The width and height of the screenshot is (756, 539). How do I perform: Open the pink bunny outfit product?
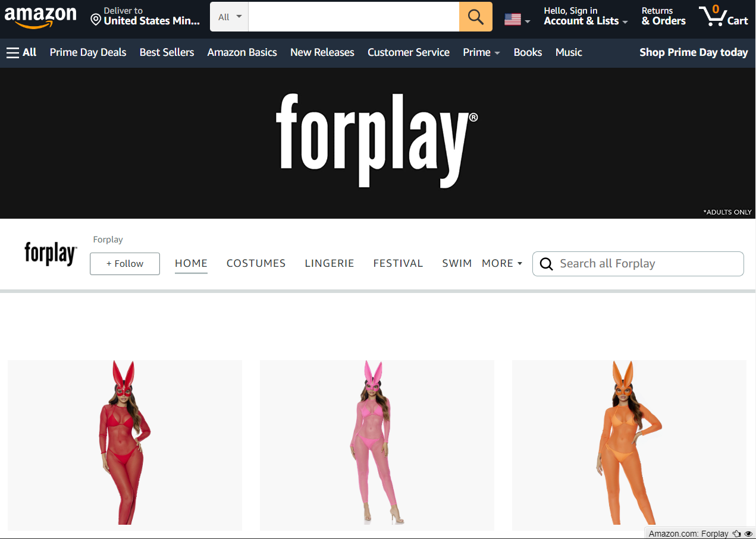377,445
